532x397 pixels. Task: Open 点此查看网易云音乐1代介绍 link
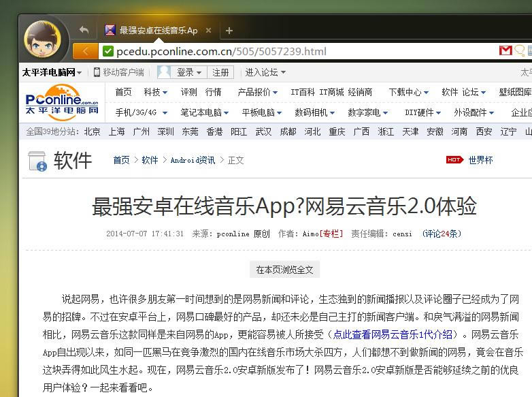pos(393,335)
